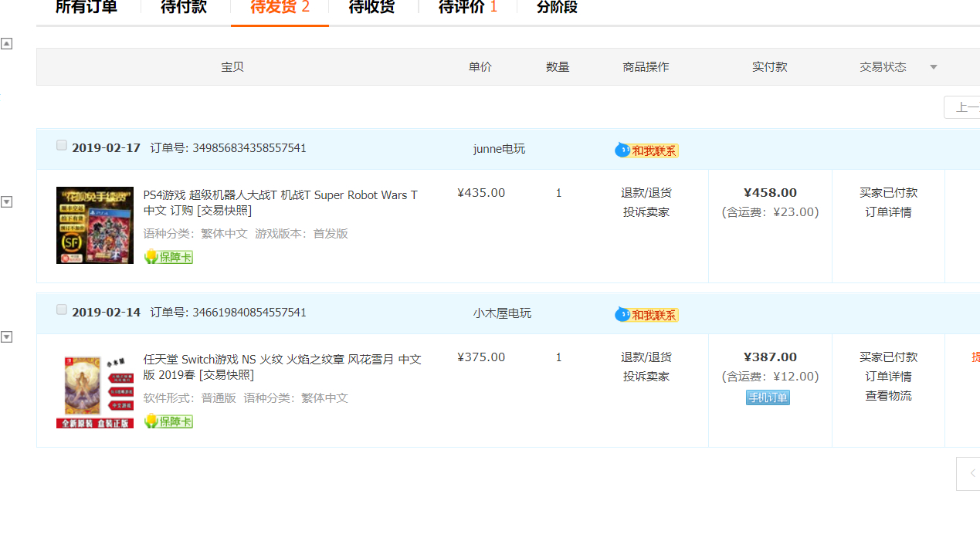The width and height of the screenshot is (980, 558).
Task: Click 查看物流 for the Switch game order
Action: click(888, 396)
